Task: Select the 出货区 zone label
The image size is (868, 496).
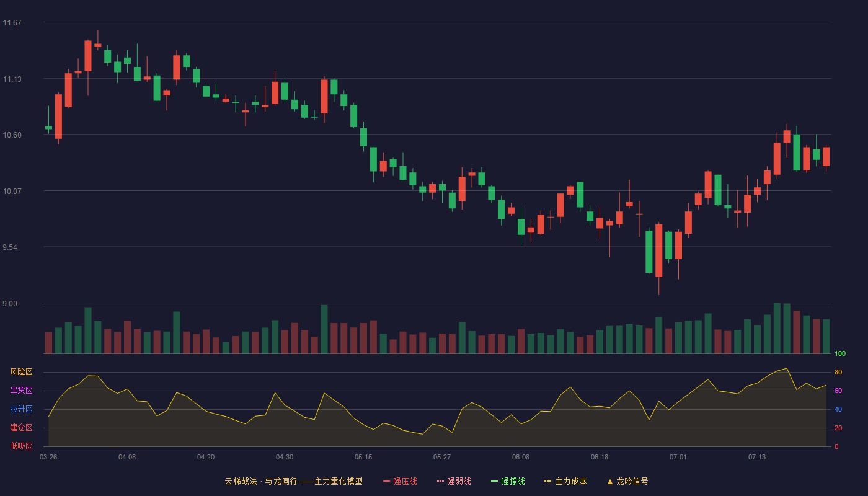Action: pos(21,391)
